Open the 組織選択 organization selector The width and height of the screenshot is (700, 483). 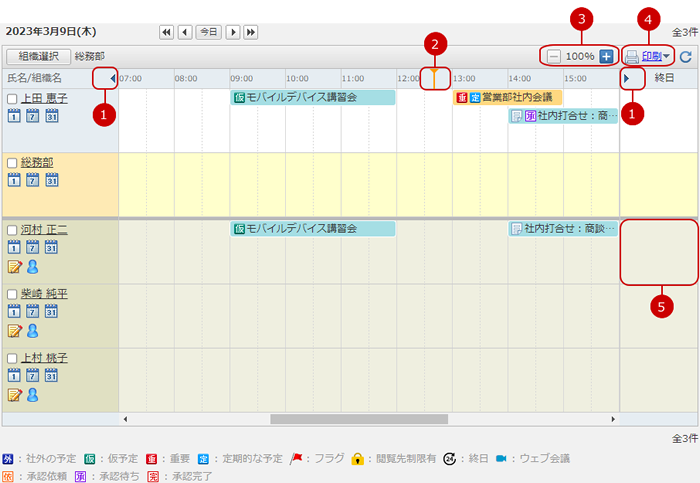pyautogui.click(x=38, y=56)
